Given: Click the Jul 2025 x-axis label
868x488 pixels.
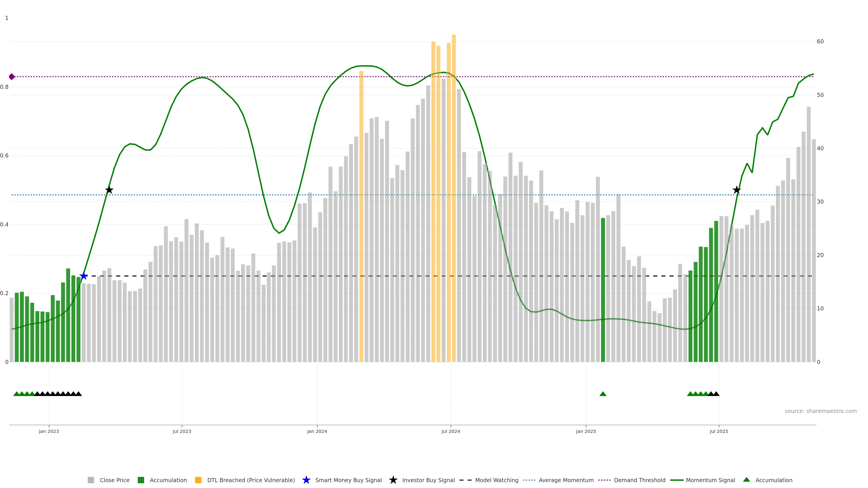Looking at the screenshot, I should [x=719, y=431].
